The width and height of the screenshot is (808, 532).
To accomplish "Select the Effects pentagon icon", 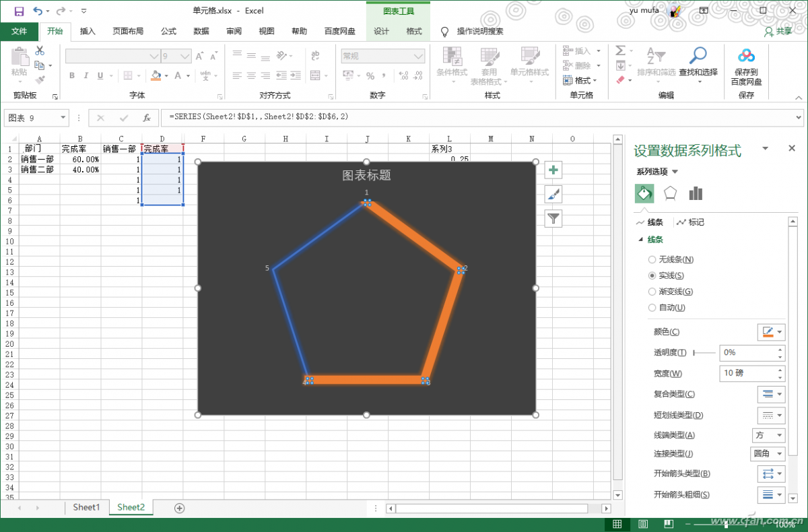I will click(670, 193).
